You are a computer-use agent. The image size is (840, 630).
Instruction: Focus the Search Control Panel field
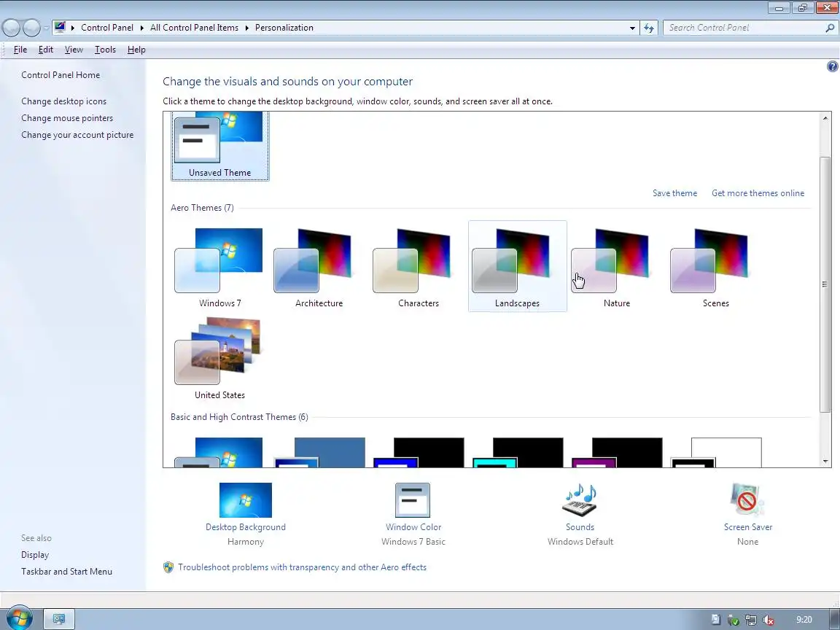744,28
